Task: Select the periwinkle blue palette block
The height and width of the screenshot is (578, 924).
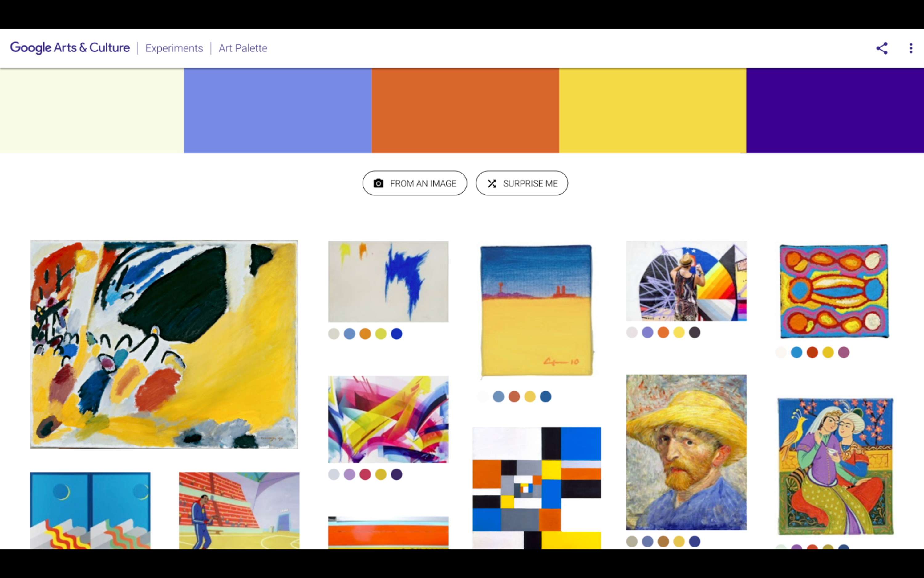Action: [x=278, y=110]
